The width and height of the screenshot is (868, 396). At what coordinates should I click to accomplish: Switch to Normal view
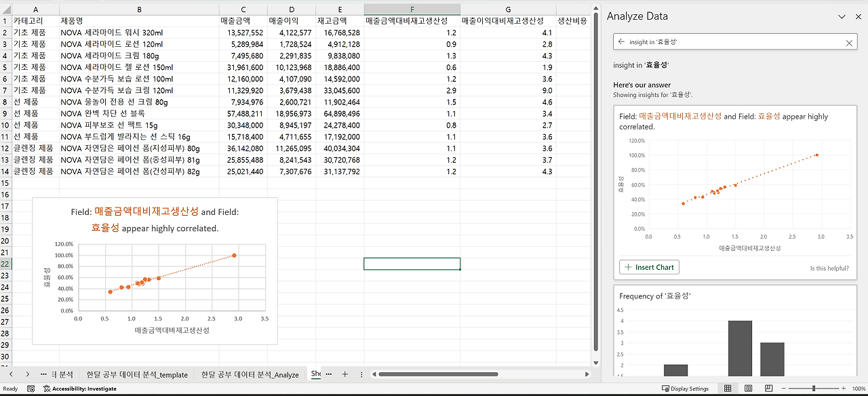728,389
